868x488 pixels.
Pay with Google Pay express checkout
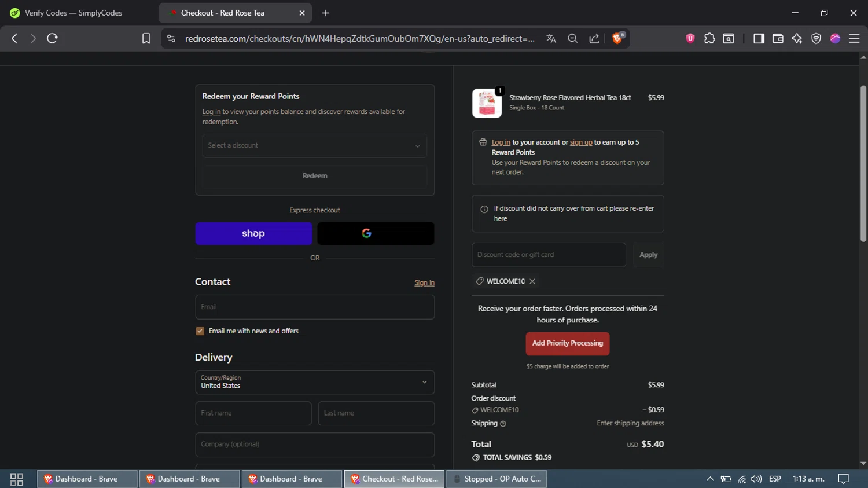(x=376, y=233)
